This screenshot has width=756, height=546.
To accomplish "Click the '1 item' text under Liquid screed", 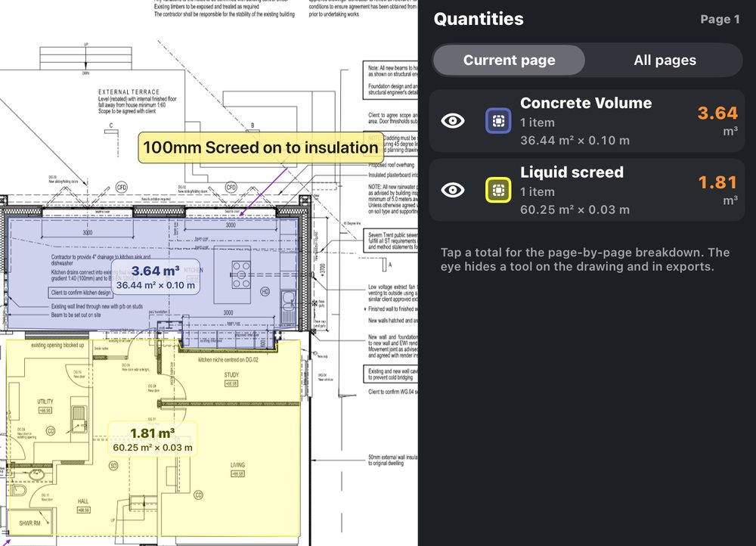I will [x=537, y=192].
